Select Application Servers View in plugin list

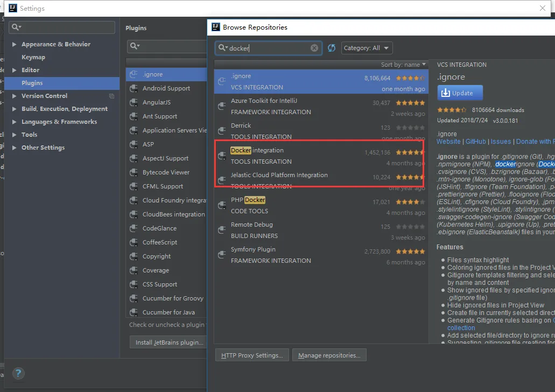click(x=166, y=130)
